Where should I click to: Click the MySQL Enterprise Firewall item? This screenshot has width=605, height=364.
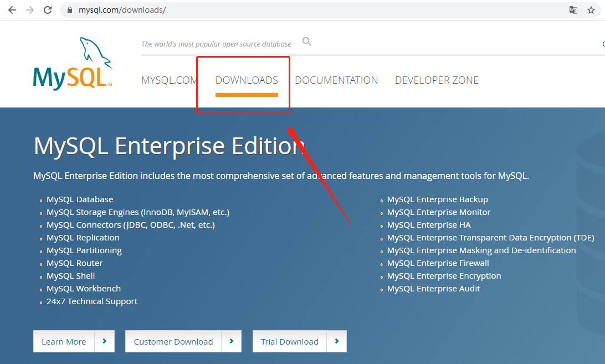[438, 263]
